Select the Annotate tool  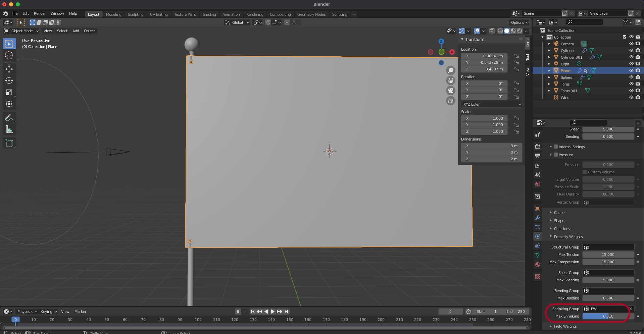pyautogui.click(x=9, y=118)
